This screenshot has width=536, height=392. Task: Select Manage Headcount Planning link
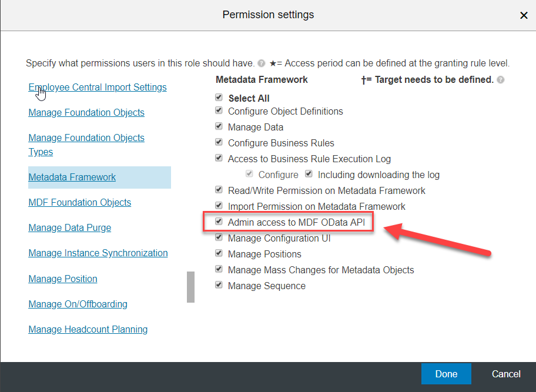88,329
